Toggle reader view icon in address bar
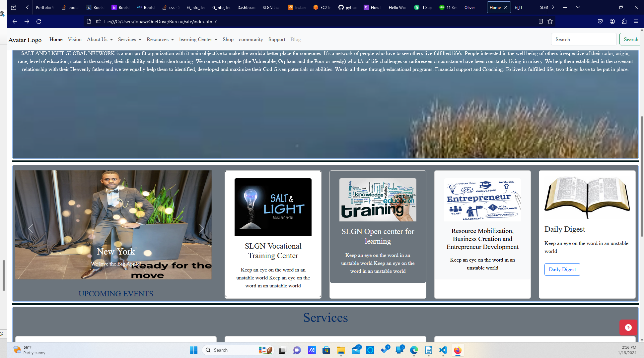 (540, 22)
